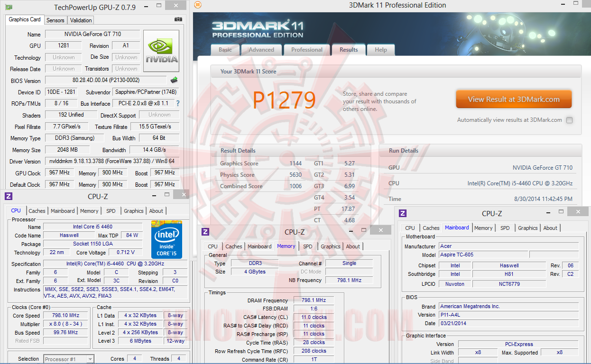This screenshot has height=364, width=591.
Task: Click the Level 3 cache 6 MBytes value
Action: click(140, 341)
